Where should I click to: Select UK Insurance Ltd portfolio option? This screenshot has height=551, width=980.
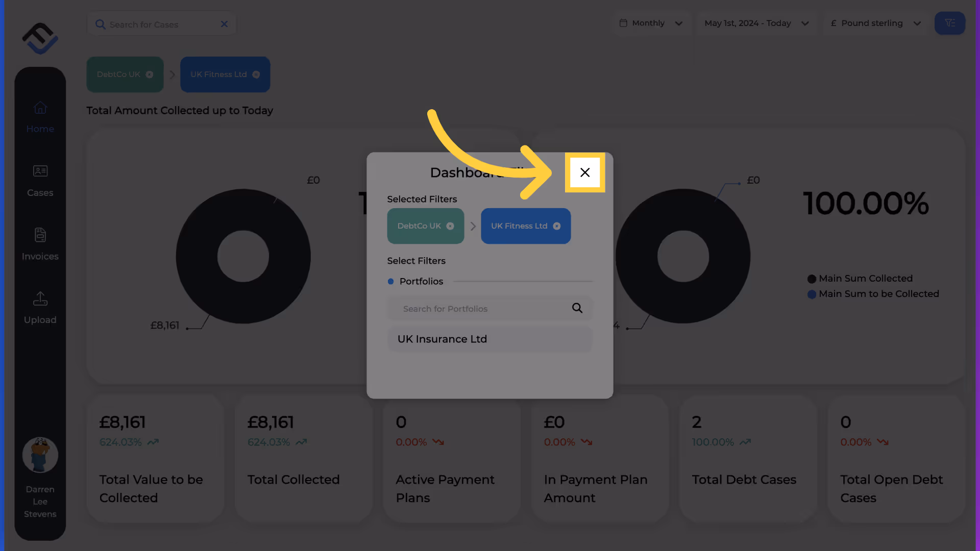coord(490,339)
